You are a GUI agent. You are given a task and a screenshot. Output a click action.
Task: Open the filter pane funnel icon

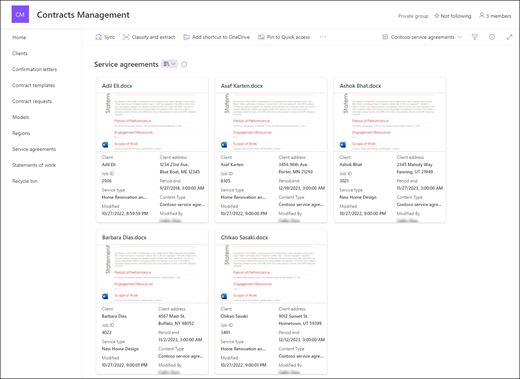tap(475, 37)
